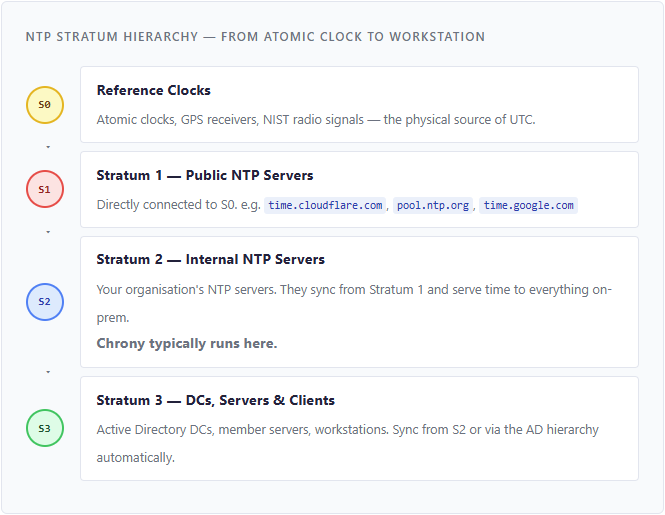Select the blue S2 stratum circle
This screenshot has width=665, height=515.
click(45, 302)
